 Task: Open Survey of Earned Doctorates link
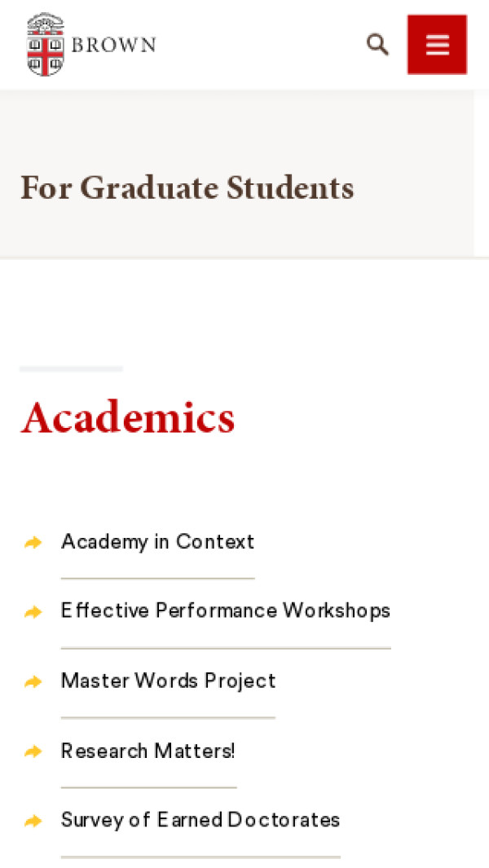(200, 820)
